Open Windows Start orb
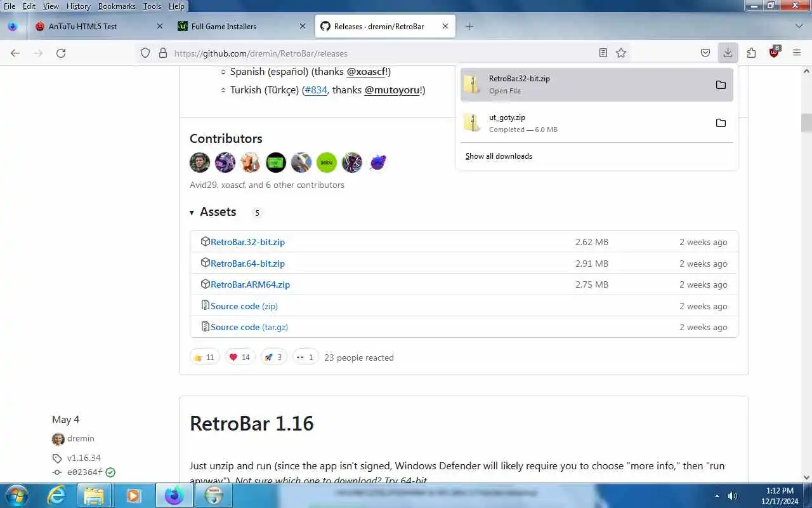812x508 pixels. (x=16, y=495)
